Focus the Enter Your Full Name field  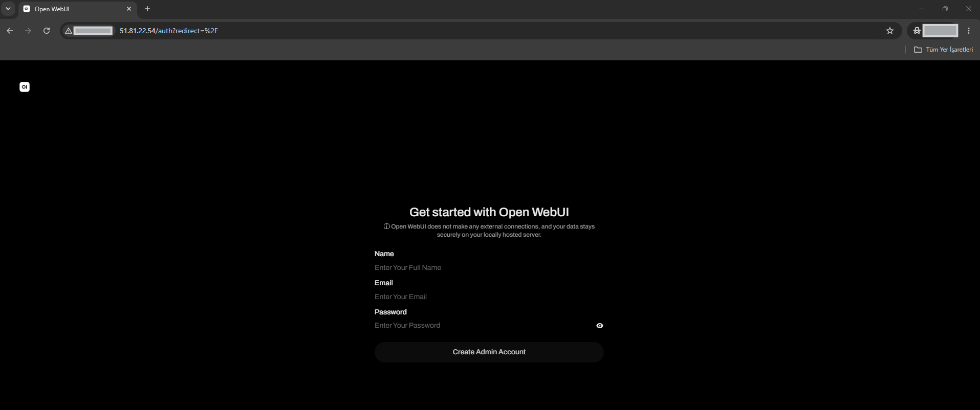click(x=489, y=267)
